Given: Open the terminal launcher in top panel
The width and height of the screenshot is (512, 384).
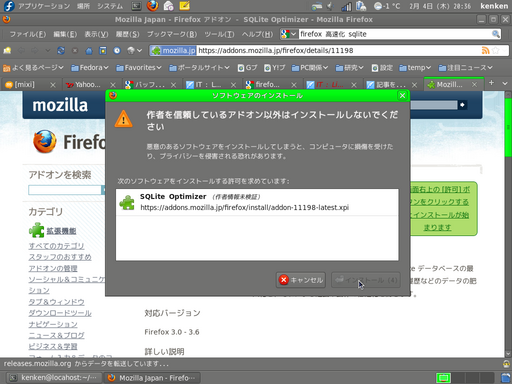Looking at the screenshot, I should (136, 6).
